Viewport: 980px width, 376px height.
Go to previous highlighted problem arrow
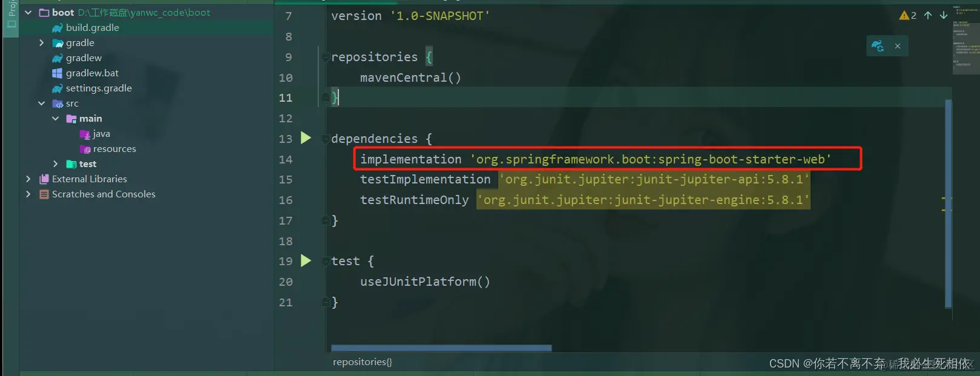coord(928,16)
